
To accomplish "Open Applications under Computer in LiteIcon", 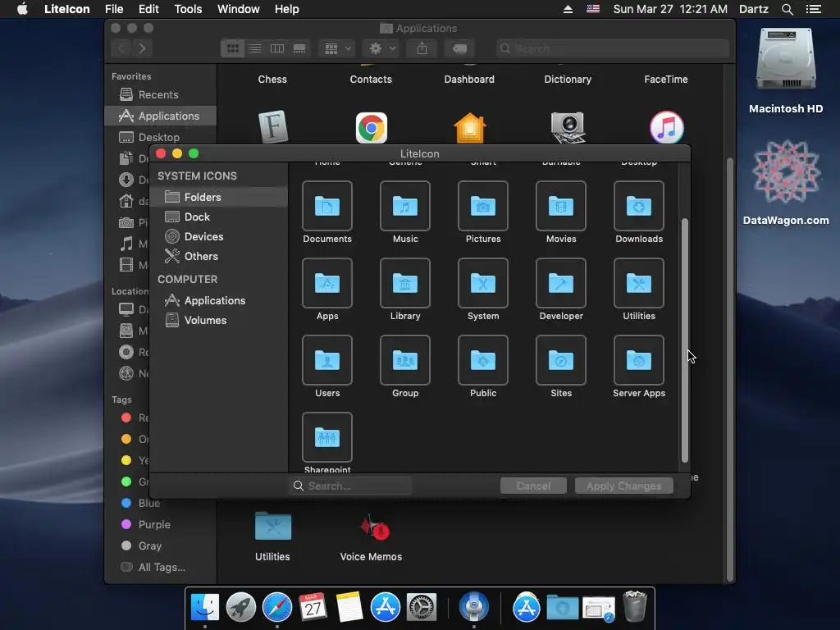I will pyautogui.click(x=218, y=300).
